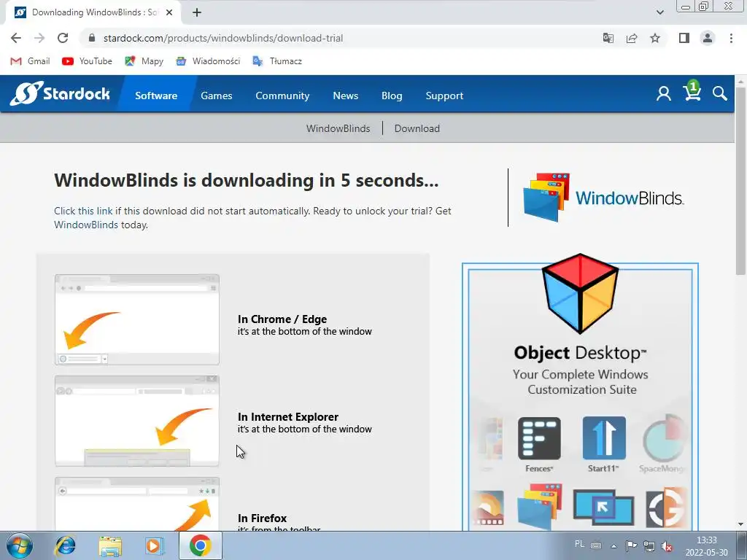View the shopping cart with 1 item

tap(692, 91)
